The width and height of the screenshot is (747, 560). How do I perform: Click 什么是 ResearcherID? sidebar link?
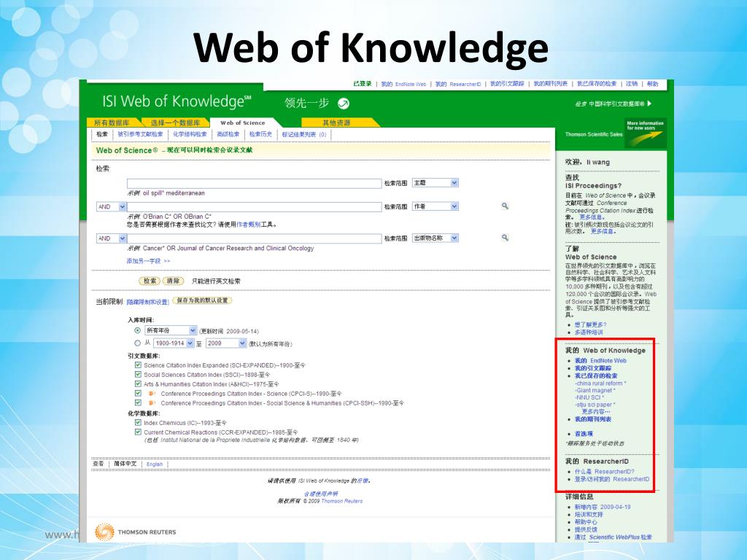pyautogui.click(x=605, y=472)
